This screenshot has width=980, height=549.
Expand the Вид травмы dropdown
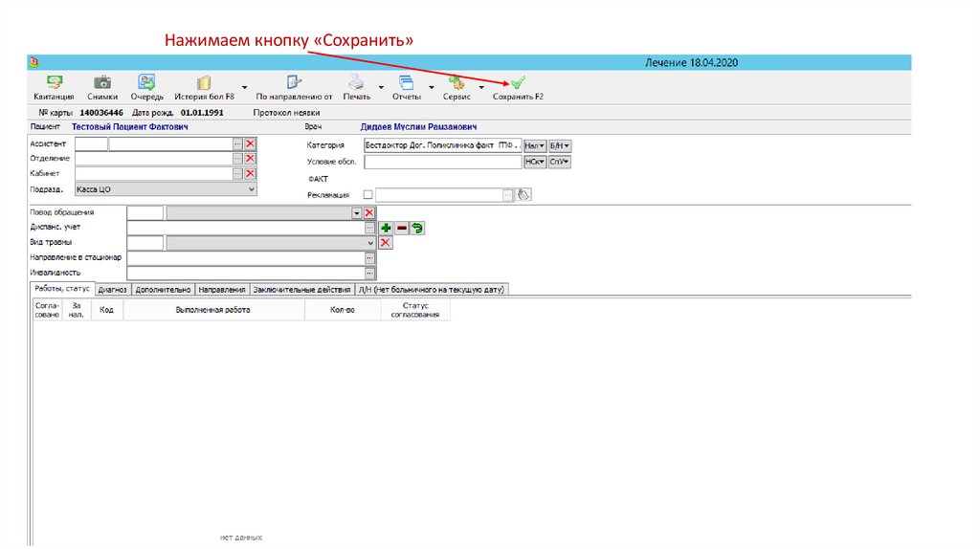point(370,243)
